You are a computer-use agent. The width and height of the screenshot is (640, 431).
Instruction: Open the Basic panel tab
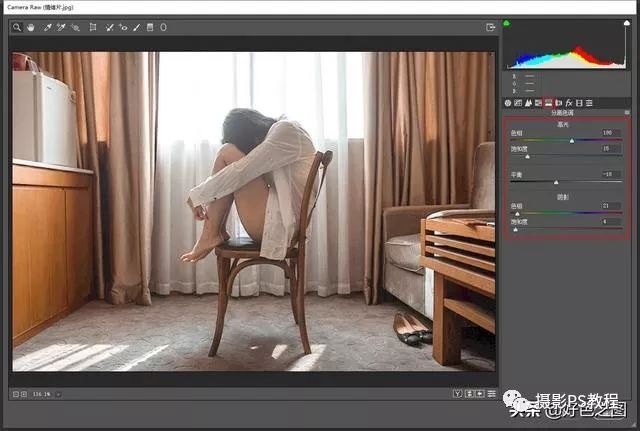pos(508,103)
